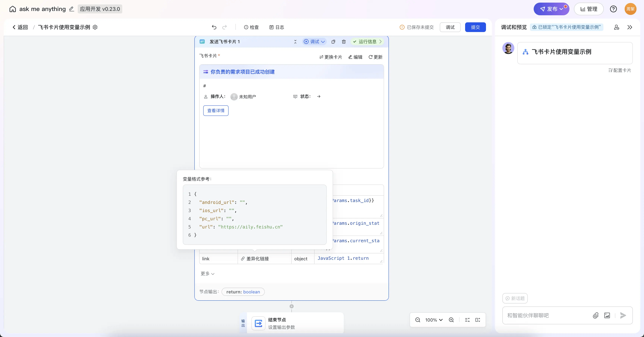Click 更换卡片 to swap card

tap(331, 57)
